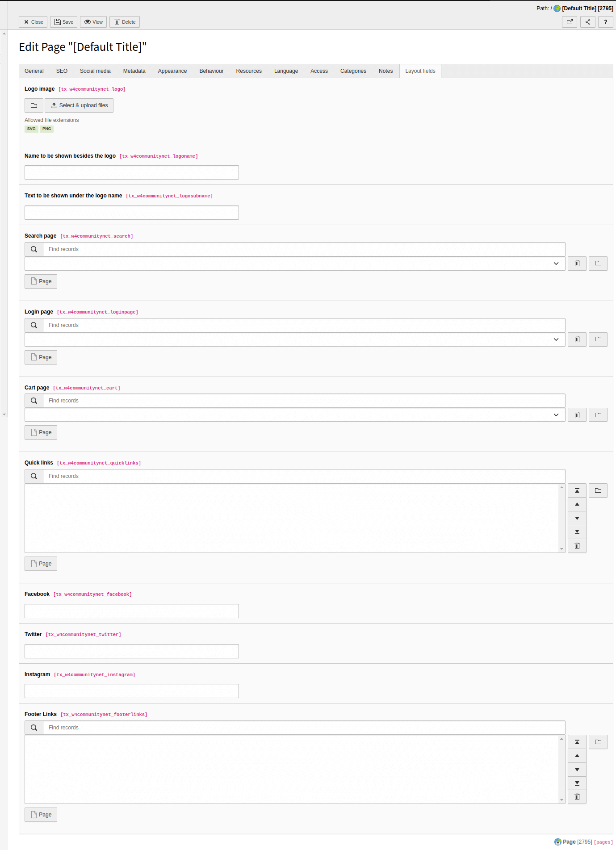The width and height of the screenshot is (616, 850).
Task: Browse records folder icon for Login page
Action: [x=598, y=339]
